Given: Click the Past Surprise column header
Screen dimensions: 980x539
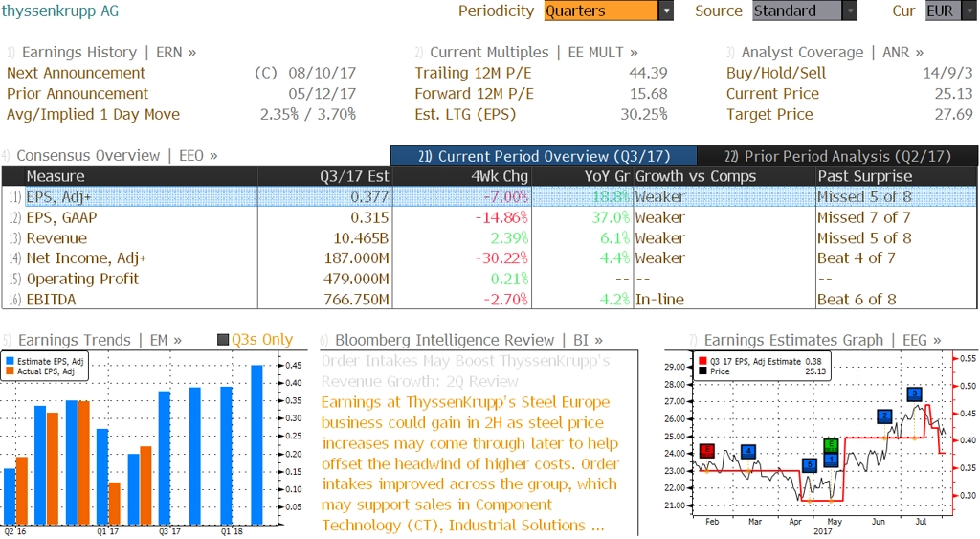Looking at the screenshot, I should (x=896, y=176).
